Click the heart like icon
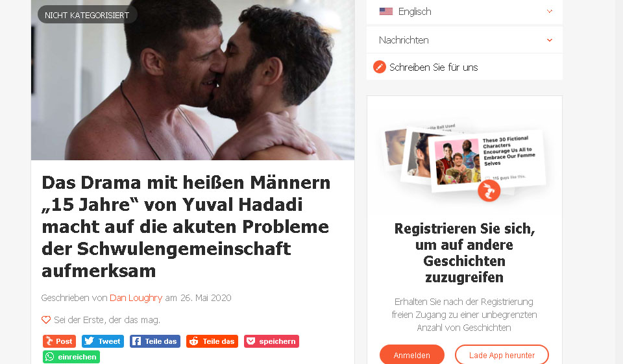This screenshot has height=364, width=623. click(46, 320)
